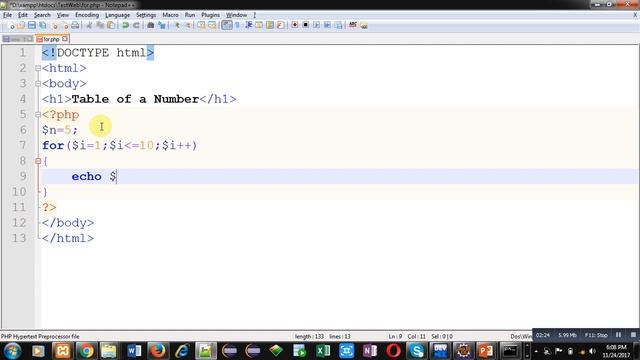Screen dimensions: 640x360
Task: Click the Paste toolbar icon
Action: tap(111, 25)
